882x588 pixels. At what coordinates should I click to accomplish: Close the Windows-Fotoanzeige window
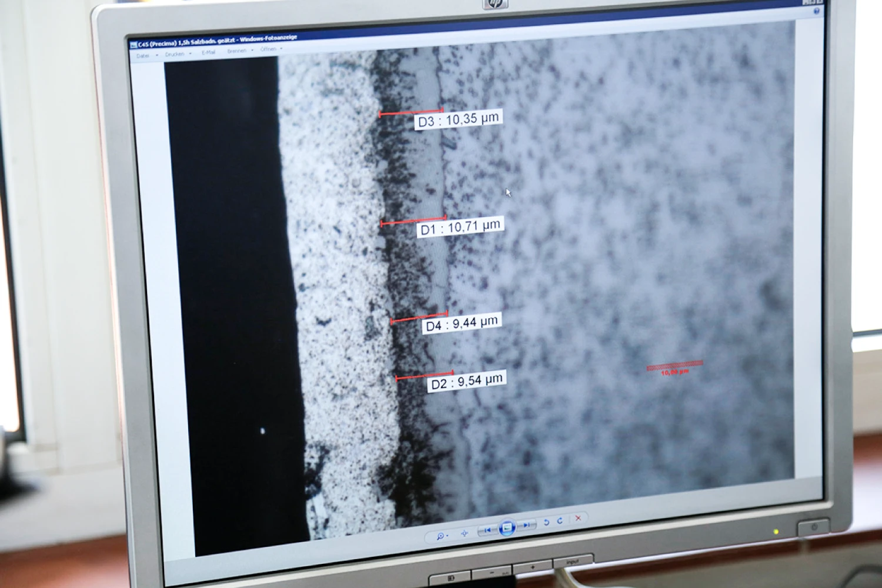[x=820, y=2]
